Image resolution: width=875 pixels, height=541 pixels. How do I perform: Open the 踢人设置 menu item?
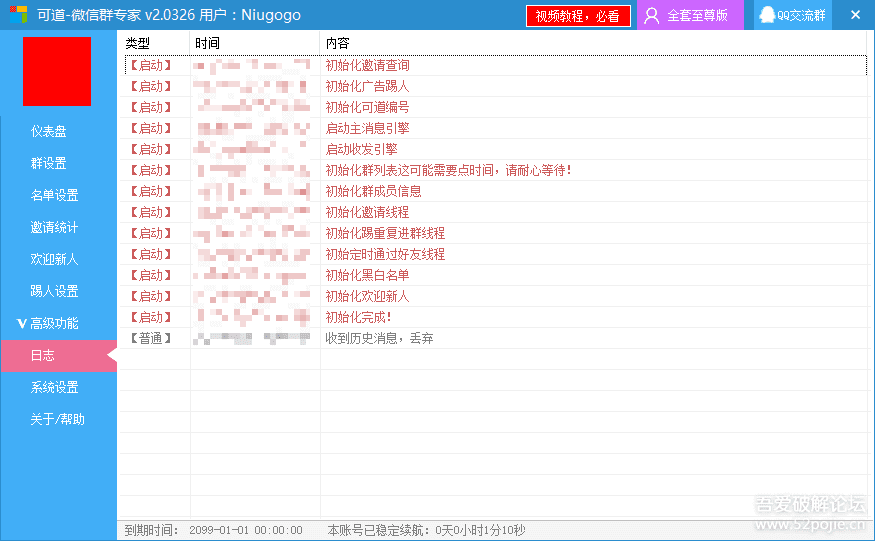(59, 291)
